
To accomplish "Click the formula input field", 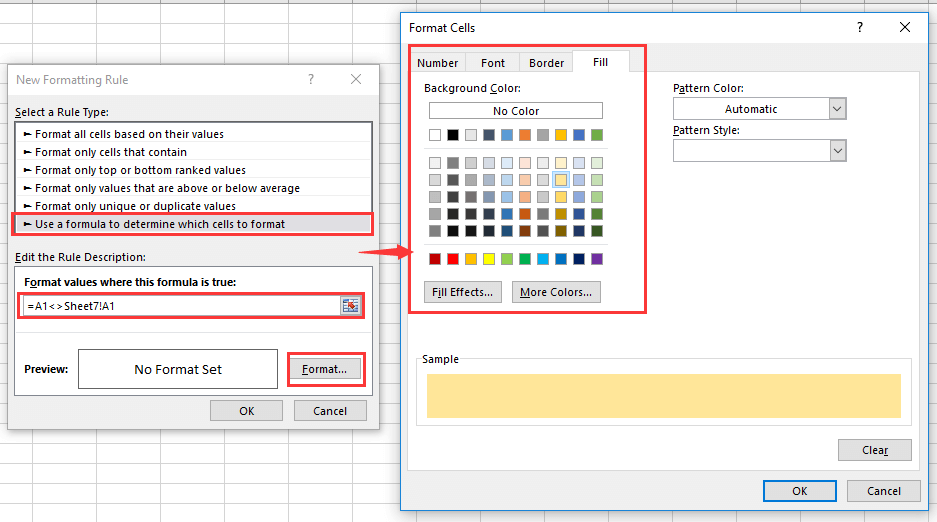I will coord(180,306).
